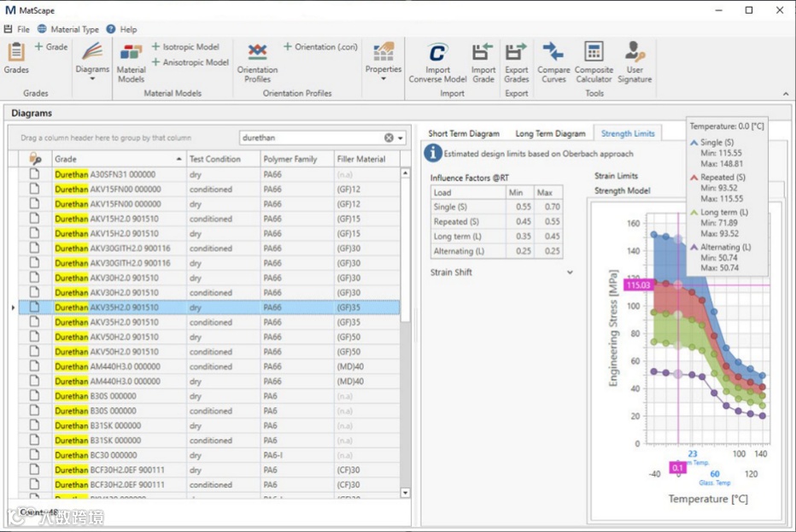Image resolution: width=796 pixels, height=532 pixels.
Task: Click document icon of AKV15H2.0 901510 conditioned row
Action: [x=34, y=219]
